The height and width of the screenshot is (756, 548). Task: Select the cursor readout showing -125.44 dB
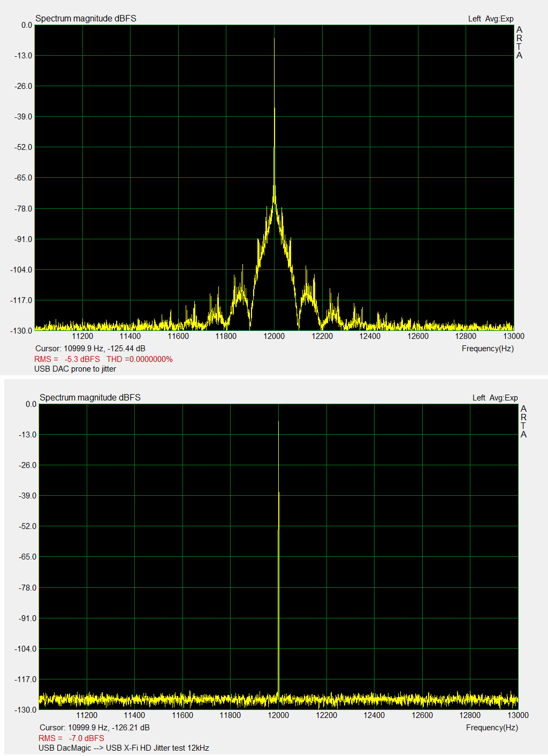pyautogui.click(x=90, y=349)
